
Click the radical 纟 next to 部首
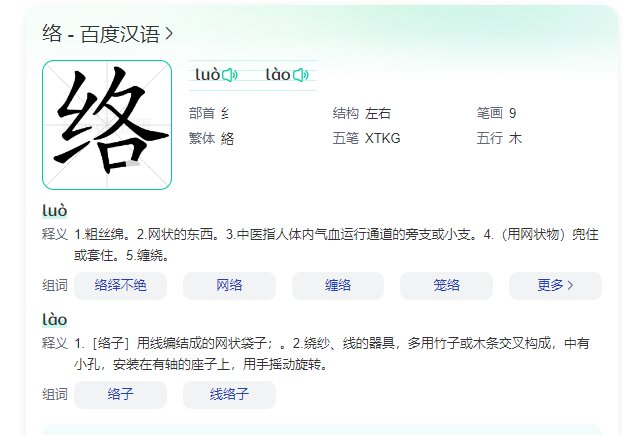(225, 114)
